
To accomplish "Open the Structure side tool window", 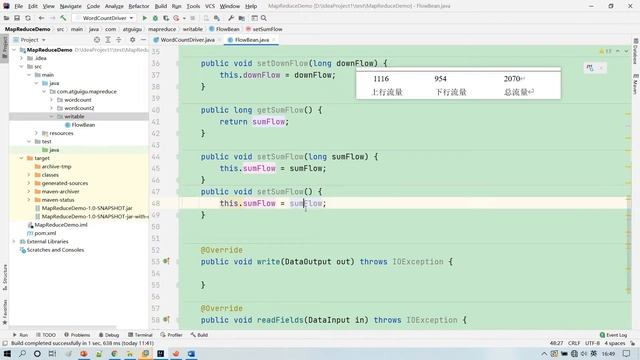I will point(5,278).
